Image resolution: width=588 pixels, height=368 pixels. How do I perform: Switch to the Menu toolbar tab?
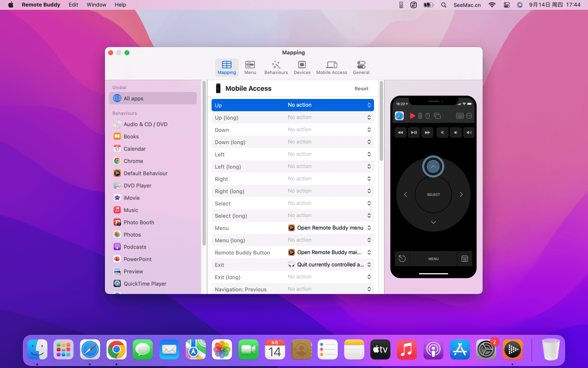click(x=250, y=67)
